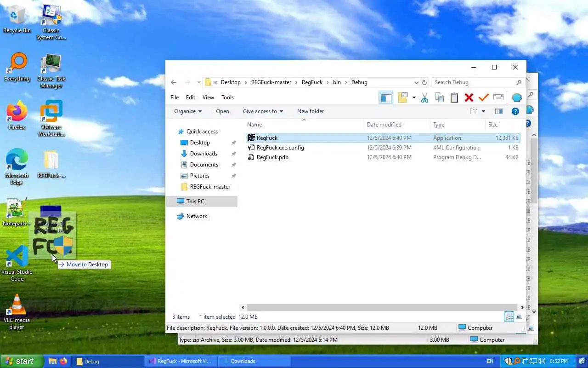The image size is (588, 368).
Task: Refresh the Debug folder
Action: [424, 82]
